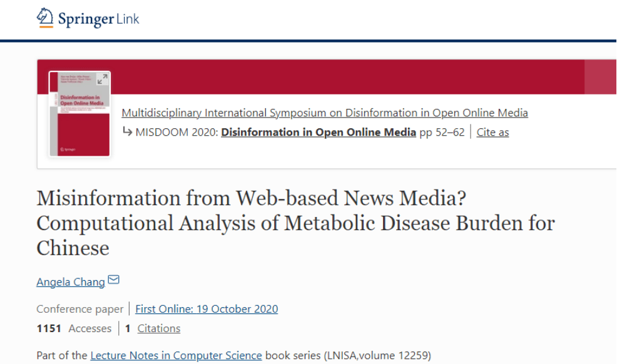Open author Angela Chang's profile link

pos(71,282)
